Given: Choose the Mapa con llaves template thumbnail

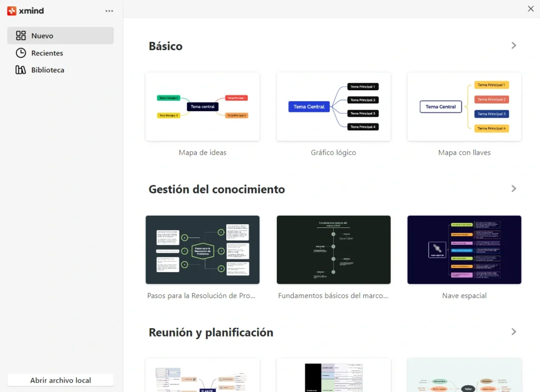Looking at the screenshot, I should (x=464, y=107).
